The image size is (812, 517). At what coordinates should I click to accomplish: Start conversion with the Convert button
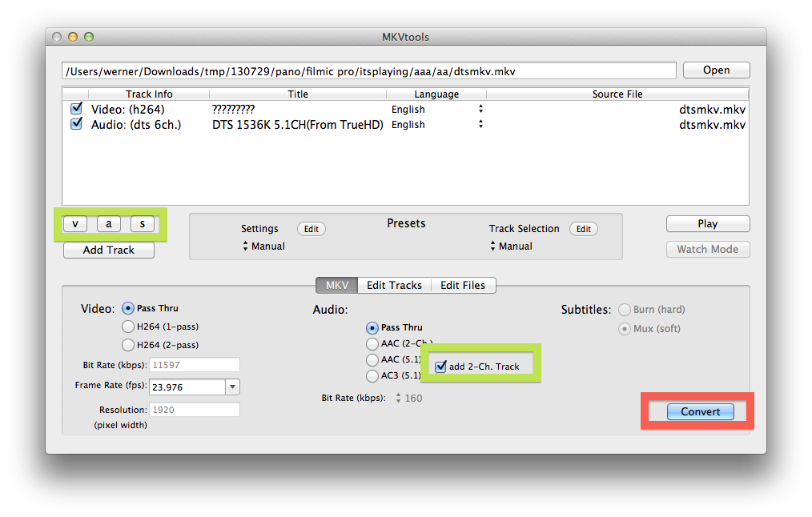tap(700, 411)
